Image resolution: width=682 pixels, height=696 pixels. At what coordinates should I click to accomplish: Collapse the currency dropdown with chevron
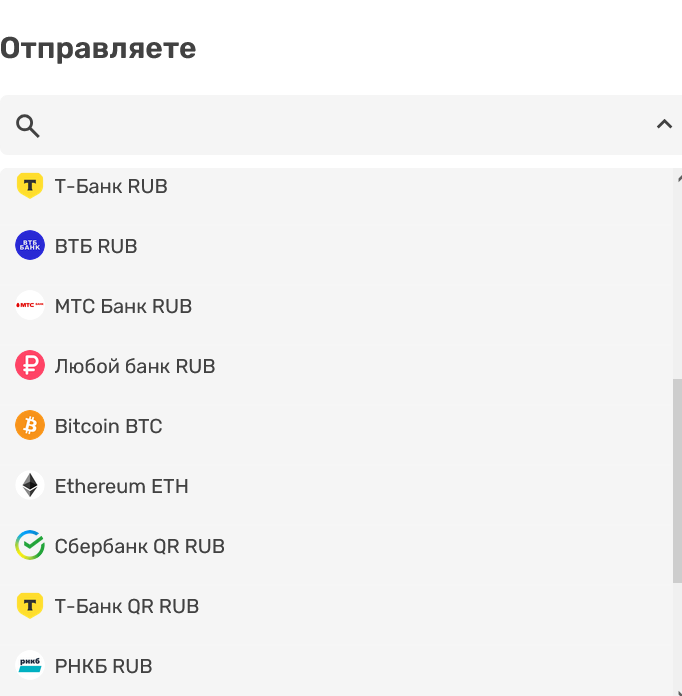point(664,125)
